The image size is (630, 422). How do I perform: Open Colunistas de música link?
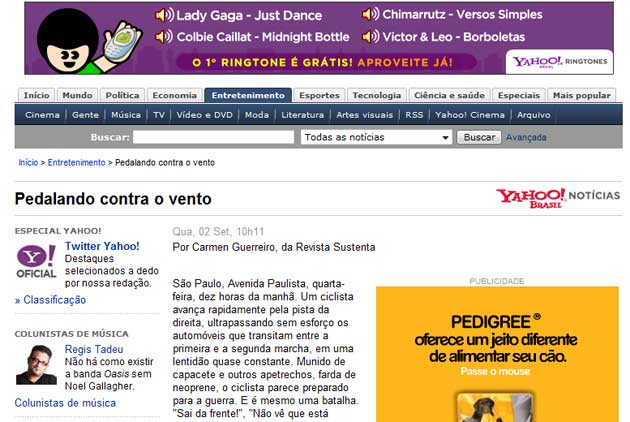65,403
